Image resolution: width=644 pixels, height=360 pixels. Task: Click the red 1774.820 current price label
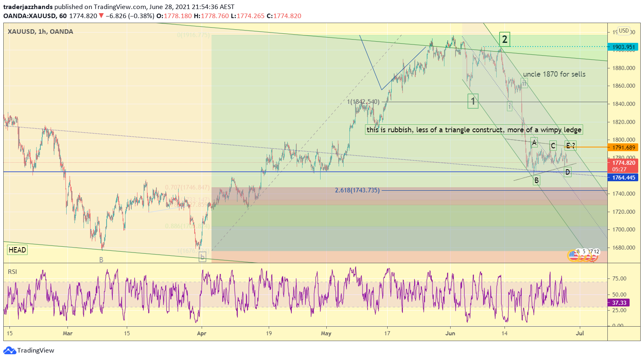[623, 166]
